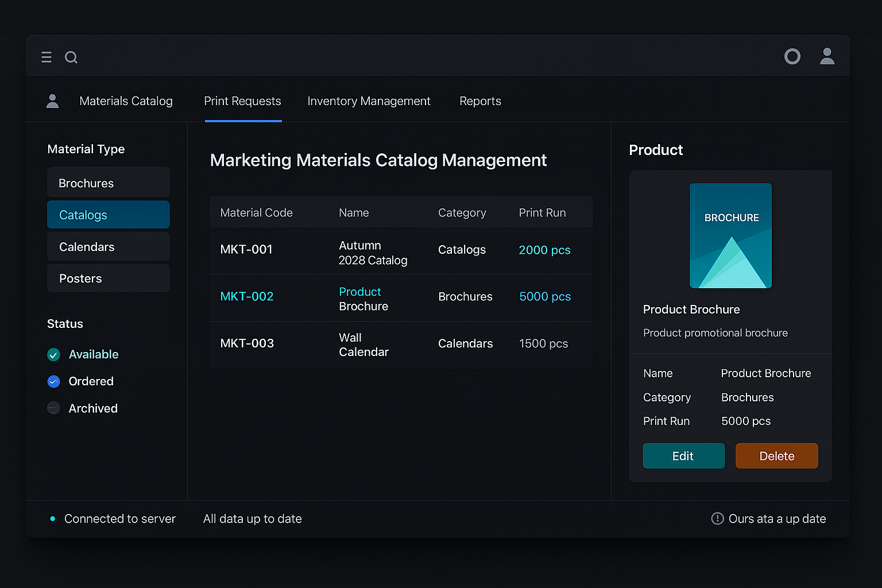Open the user account icon top right
This screenshot has height=588, width=882.
point(827,56)
